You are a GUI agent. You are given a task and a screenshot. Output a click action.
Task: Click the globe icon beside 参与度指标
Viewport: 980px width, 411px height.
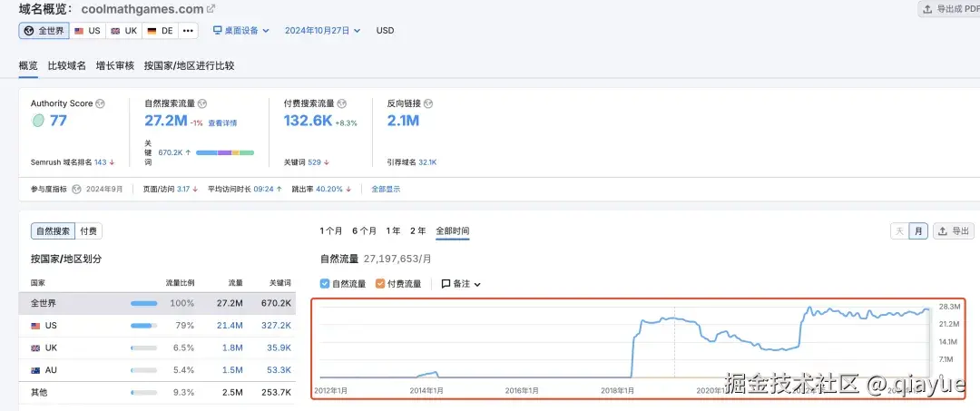point(77,189)
